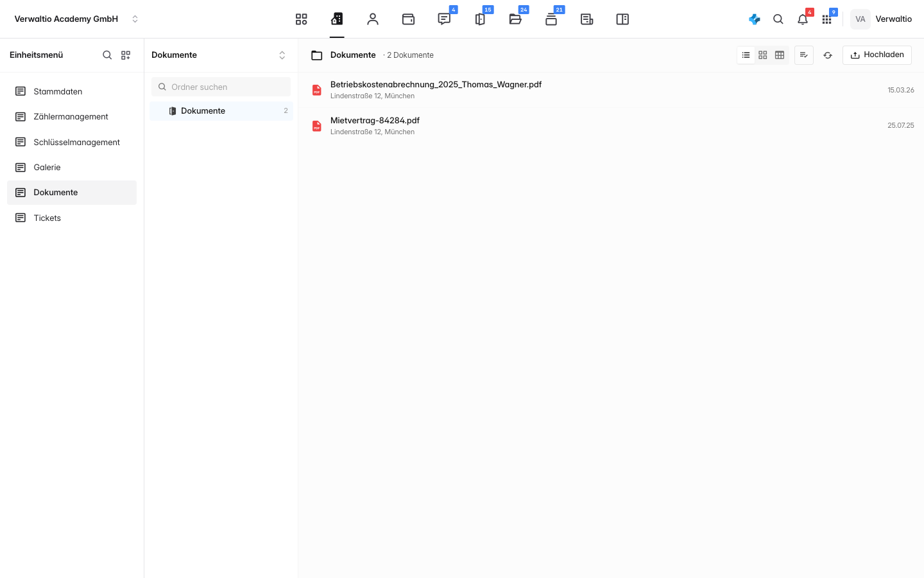Search within the Einheitsmenü sidebar
This screenshot has height=578, width=924.
tap(107, 55)
